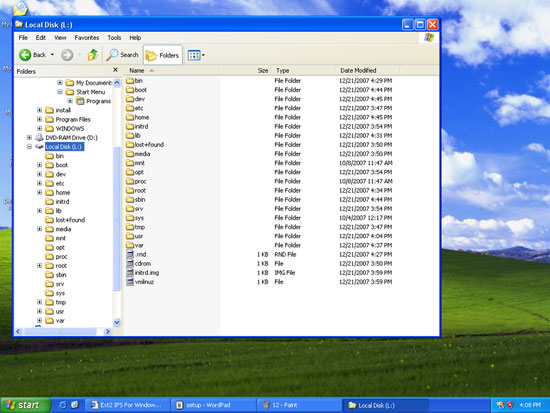Select the initrd.img file icon

130,273
